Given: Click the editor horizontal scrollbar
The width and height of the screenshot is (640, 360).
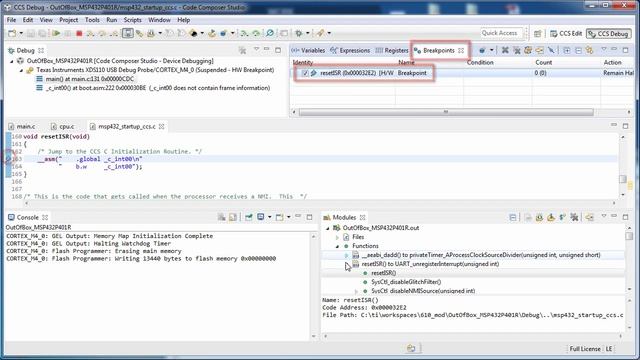Looking at the screenshot, I should tap(319, 203).
